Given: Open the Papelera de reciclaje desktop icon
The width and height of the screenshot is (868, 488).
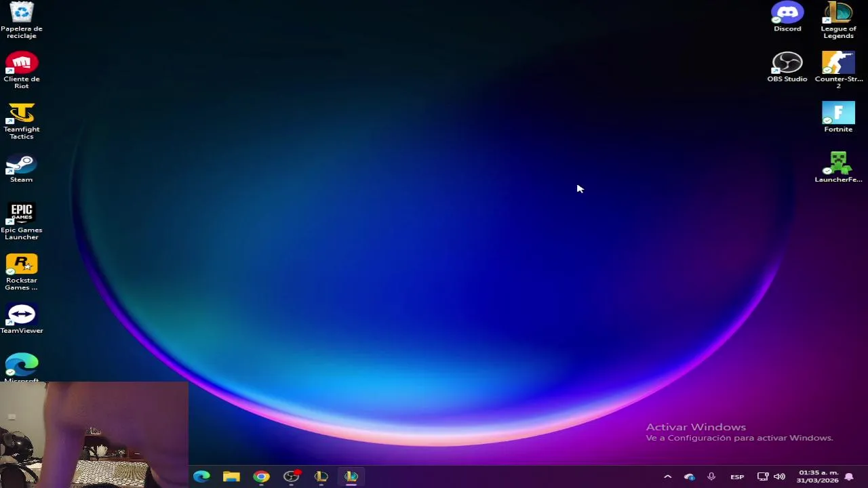Looking at the screenshot, I should pyautogui.click(x=22, y=20).
